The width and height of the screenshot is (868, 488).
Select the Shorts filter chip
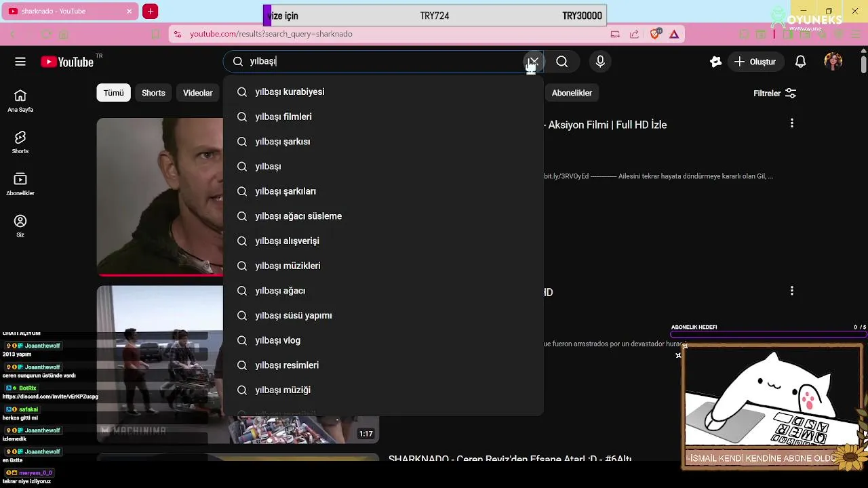point(153,93)
